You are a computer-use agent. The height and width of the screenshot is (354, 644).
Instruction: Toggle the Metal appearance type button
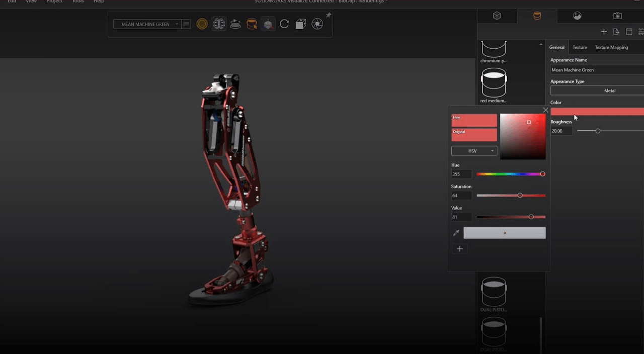click(610, 91)
